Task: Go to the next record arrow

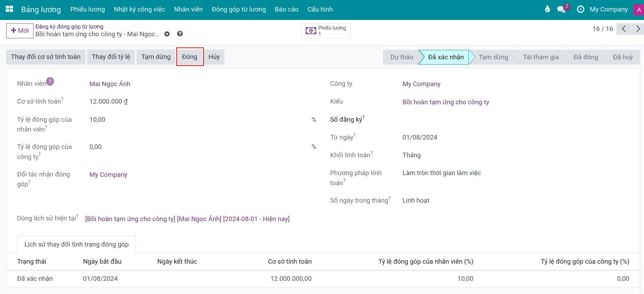Action: coord(637,29)
